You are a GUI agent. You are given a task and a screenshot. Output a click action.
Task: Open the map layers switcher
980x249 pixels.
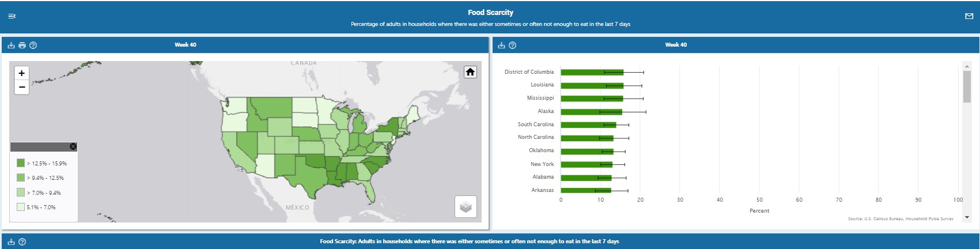click(x=466, y=207)
